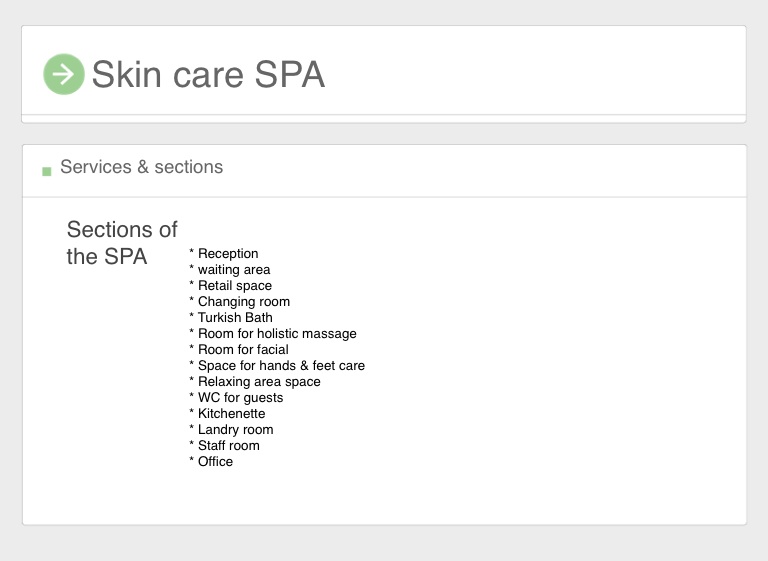Click 'Space for hands & feet care'
Screen dimensions: 768x561
[x=280, y=366]
